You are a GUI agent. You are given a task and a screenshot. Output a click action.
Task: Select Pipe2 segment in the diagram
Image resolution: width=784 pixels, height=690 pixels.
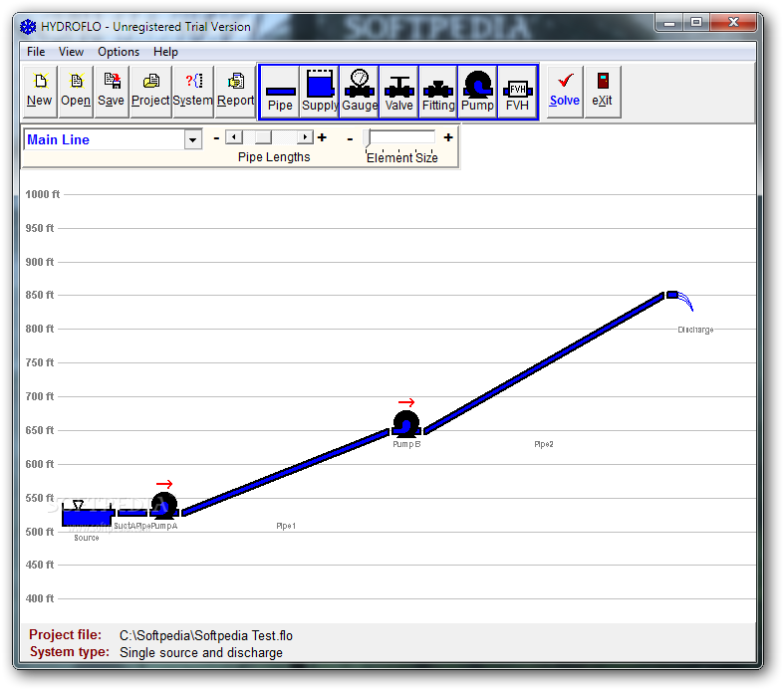545,363
